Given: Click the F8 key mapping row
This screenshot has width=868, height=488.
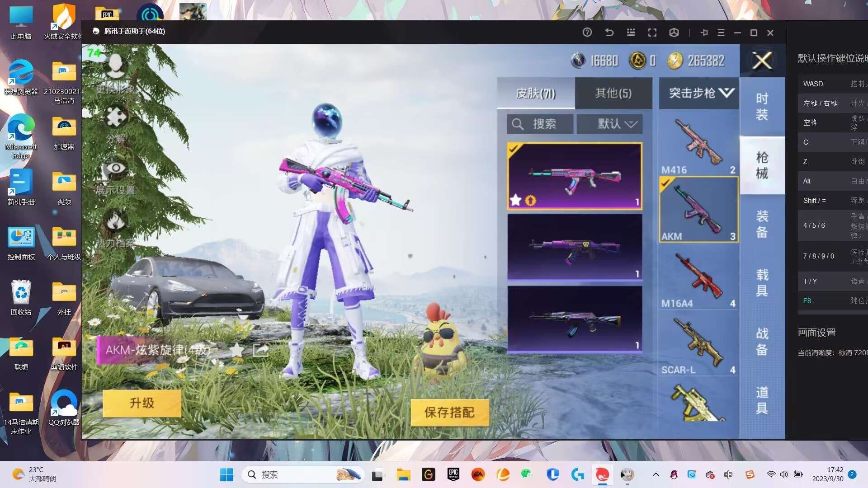Looking at the screenshot, I should click(833, 300).
